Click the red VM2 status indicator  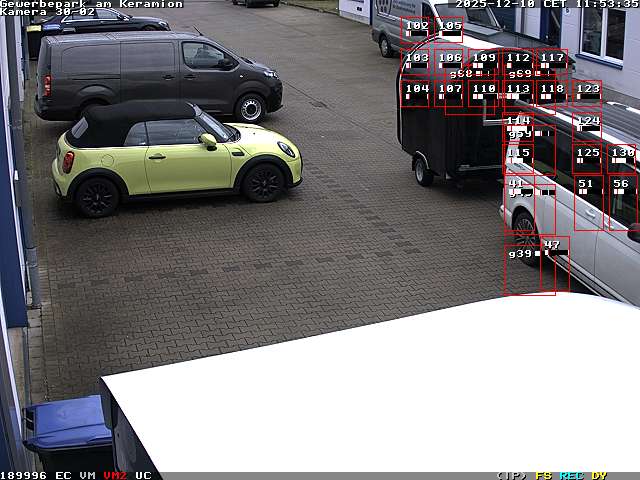pos(115,475)
